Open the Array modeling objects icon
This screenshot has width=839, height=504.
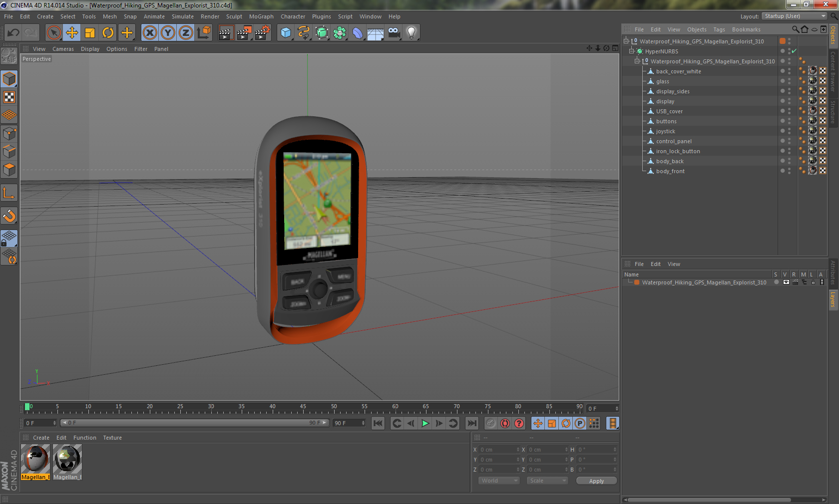[x=340, y=33]
